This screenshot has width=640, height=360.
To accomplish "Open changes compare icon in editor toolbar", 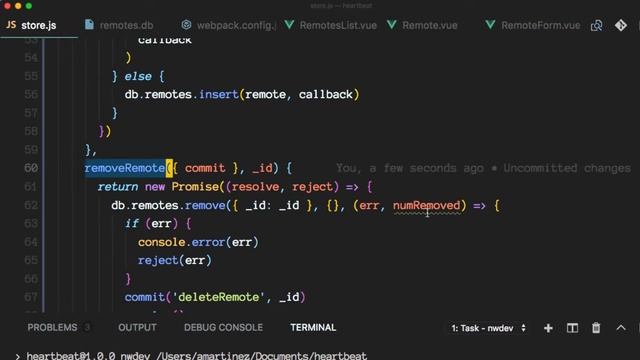I will pos(596,25).
